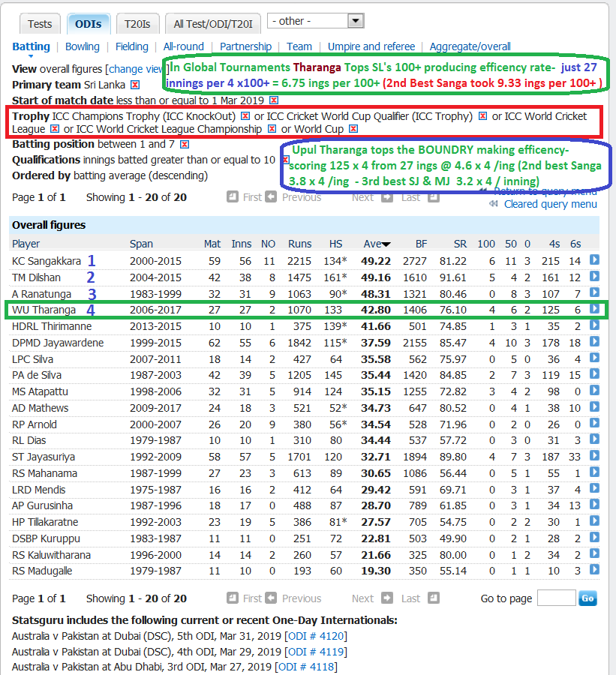Open the row menu arrow for AP Gurusinha
Image resolution: width=616 pixels, height=675 pixels.
(594, 504)
